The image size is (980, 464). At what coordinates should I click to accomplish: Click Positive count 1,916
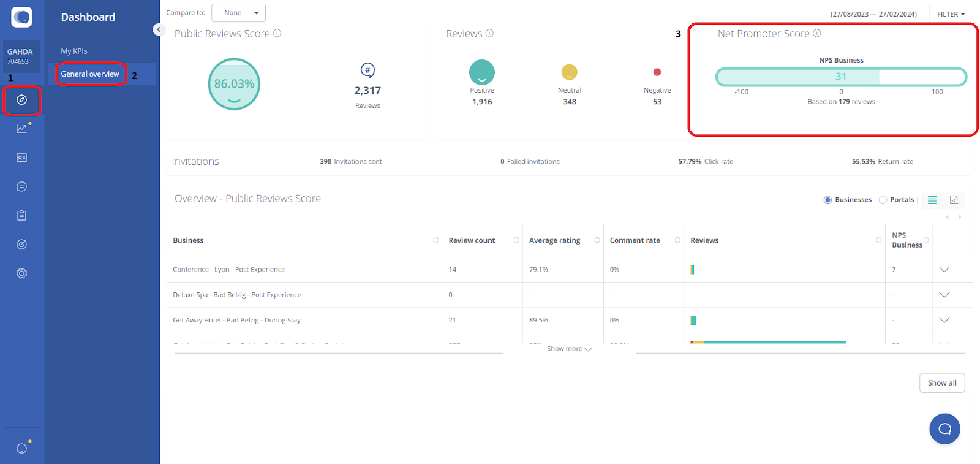point(482,102)
